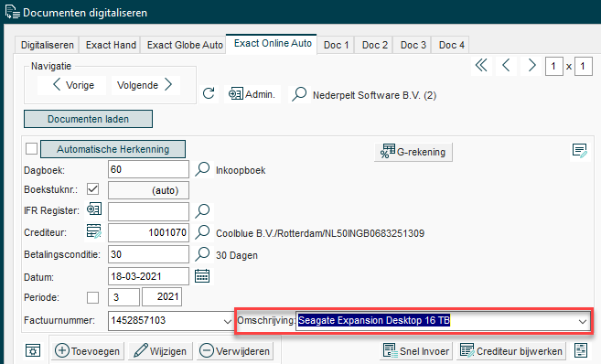This screenshot has width=601, height=364.
Task: Click the refresh icon next to Admin
Action: pyautogui.click(x=209, y=93)
